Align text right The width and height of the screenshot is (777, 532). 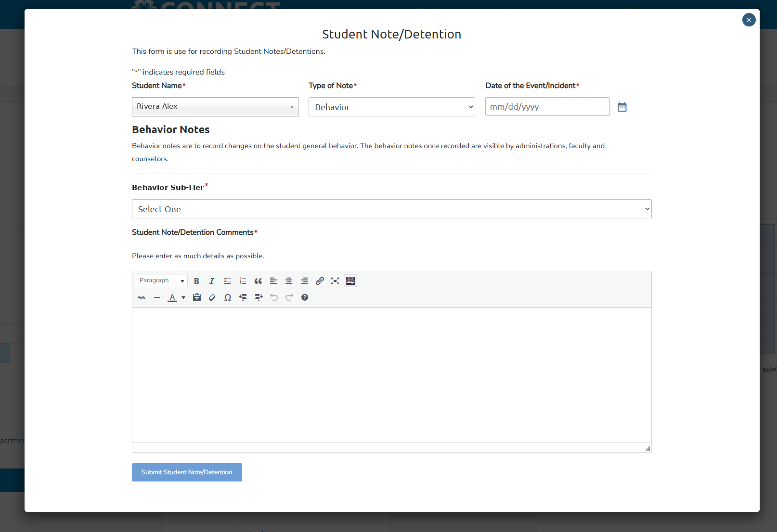click(x=304, y=281)
